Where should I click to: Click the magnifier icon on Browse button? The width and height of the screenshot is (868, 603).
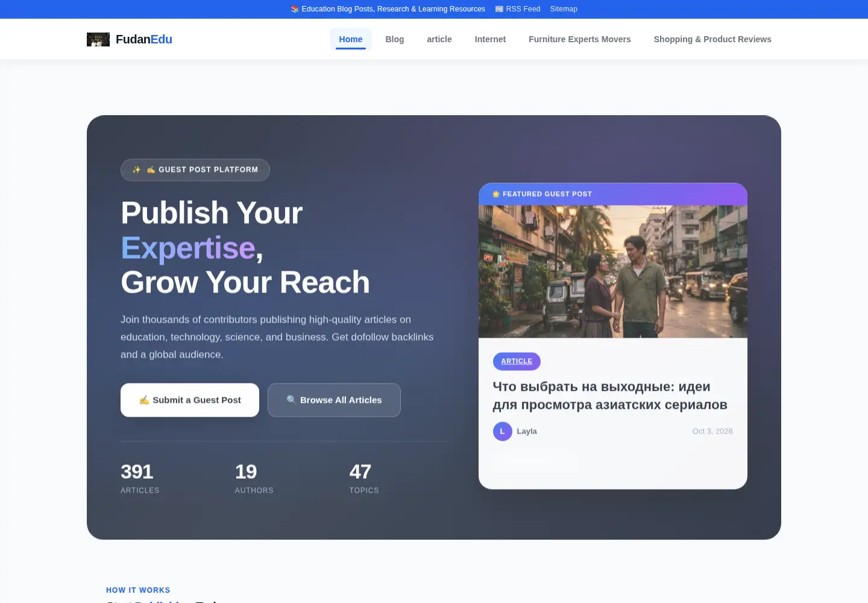click(291, 400)
